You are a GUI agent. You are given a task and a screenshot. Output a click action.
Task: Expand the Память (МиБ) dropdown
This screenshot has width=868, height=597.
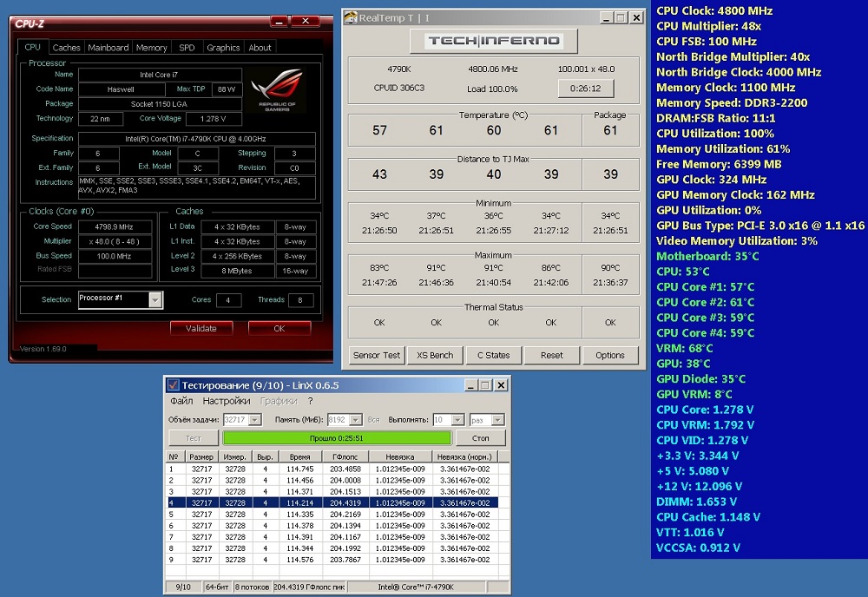click(355, 420)
